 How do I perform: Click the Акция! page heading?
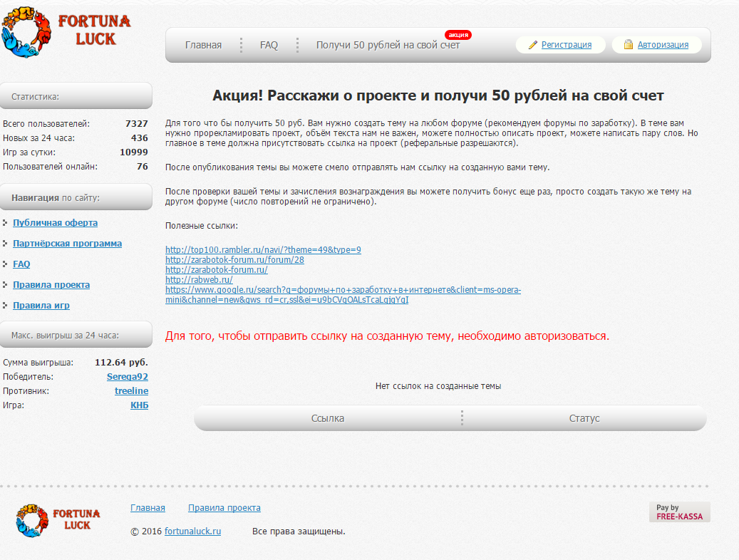(438, 95)
